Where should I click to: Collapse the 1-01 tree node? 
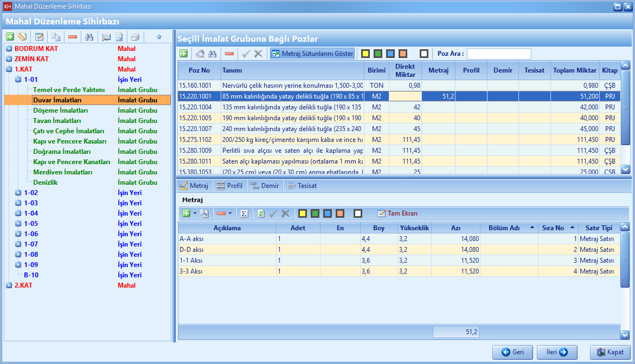click(x=18, y=80)
